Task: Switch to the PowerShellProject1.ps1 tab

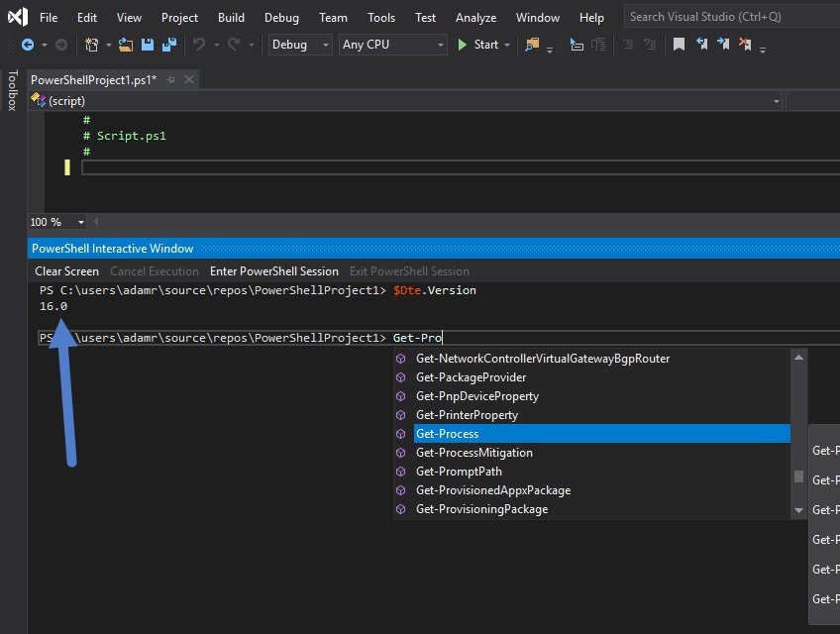Action: coord(93,79)
